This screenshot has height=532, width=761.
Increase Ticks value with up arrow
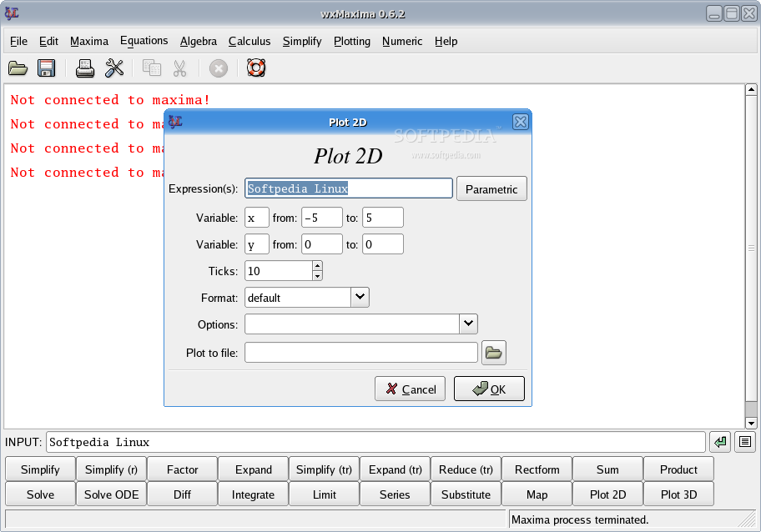317,266
